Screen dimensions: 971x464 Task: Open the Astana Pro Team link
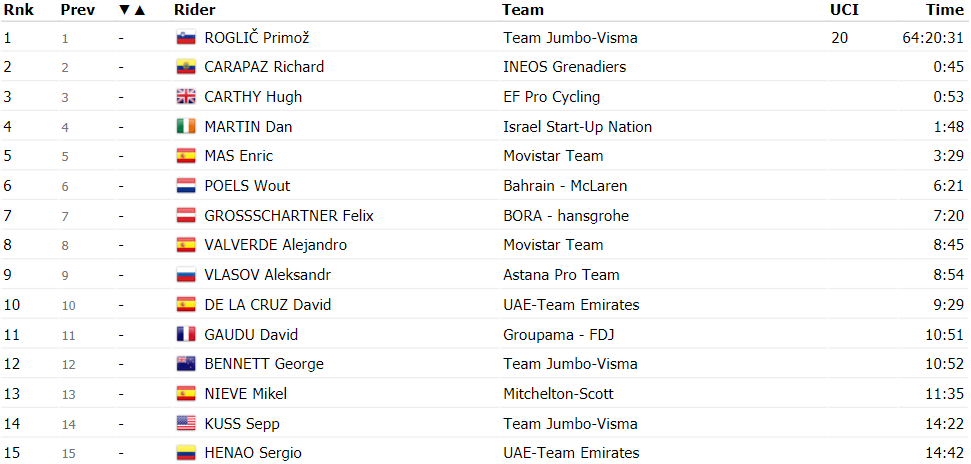click(562, 274)
